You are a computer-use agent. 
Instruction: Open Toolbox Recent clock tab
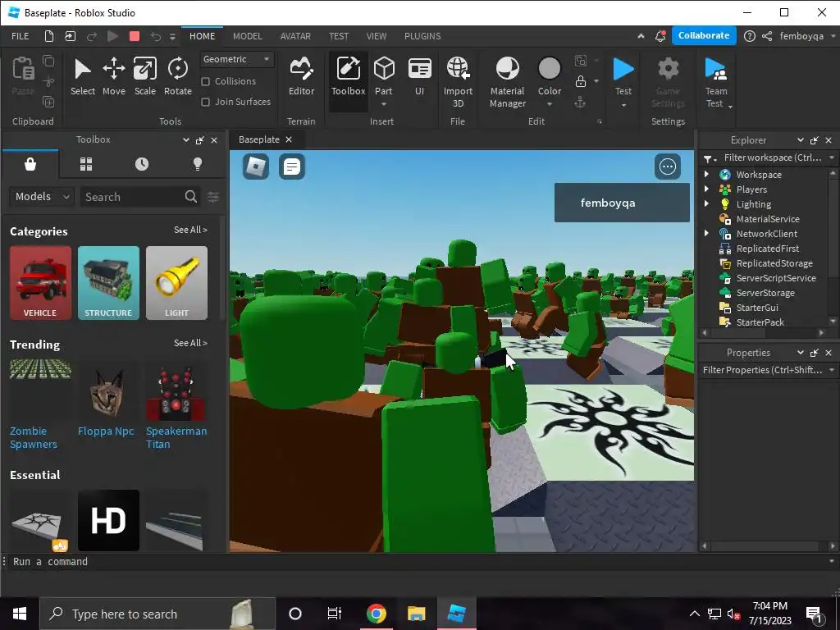point(142,164)
